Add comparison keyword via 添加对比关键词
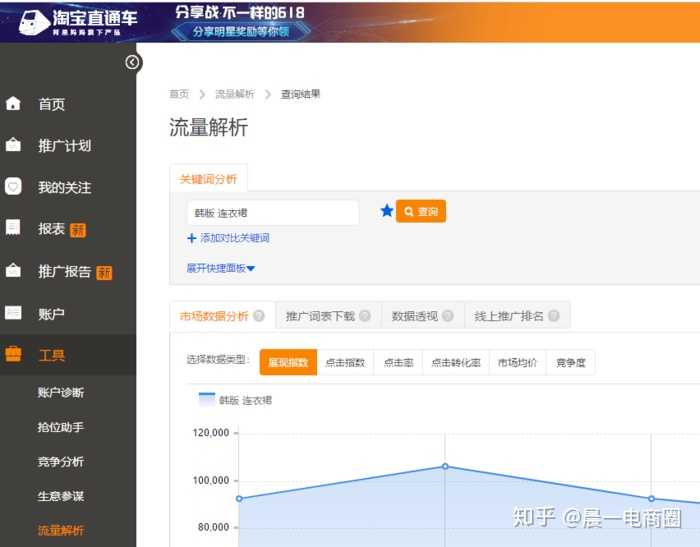The width and height of the screenshot is (700, 547). [228, 238]
